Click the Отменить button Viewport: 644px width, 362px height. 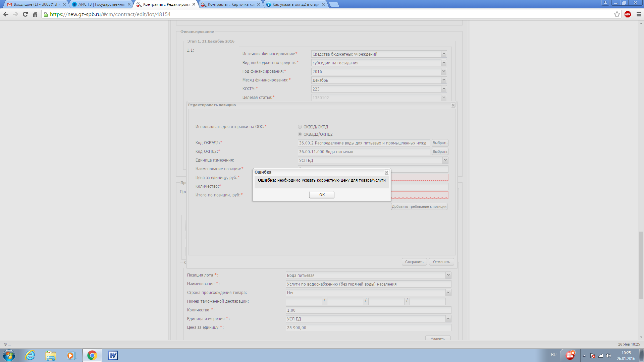[x=441, y=262]
